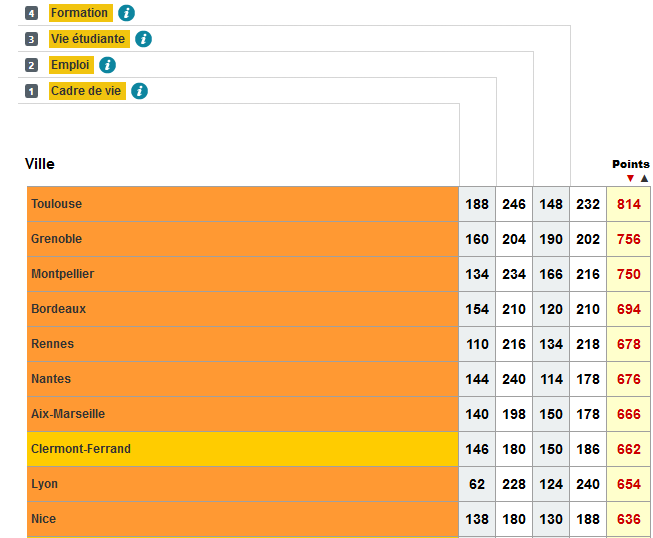Open the Montpellier city entry
The height and width of the screenshot is (538, 653).
pos(62,274)
